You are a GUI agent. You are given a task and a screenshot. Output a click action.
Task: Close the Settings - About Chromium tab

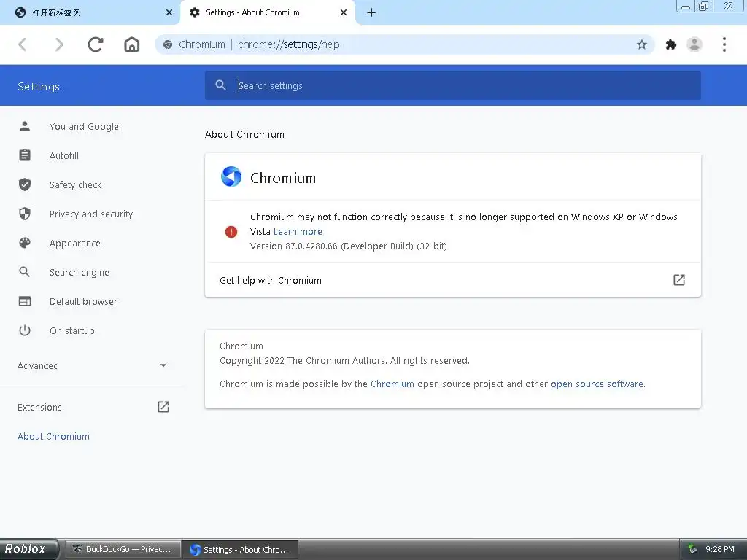tap(344, 12)
